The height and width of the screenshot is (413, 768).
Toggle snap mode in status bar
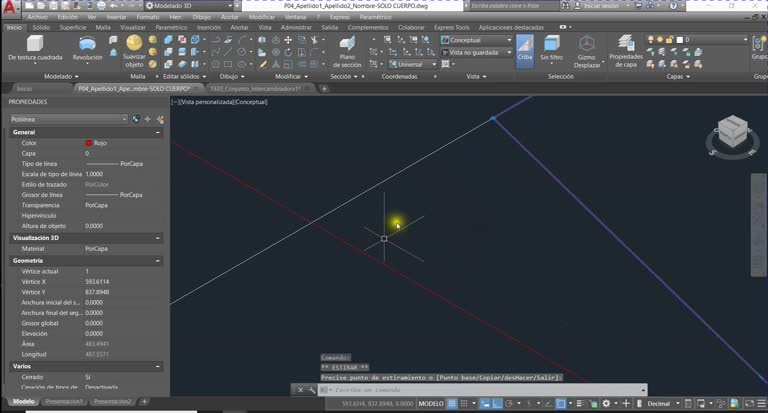click(x=463, y=404)
